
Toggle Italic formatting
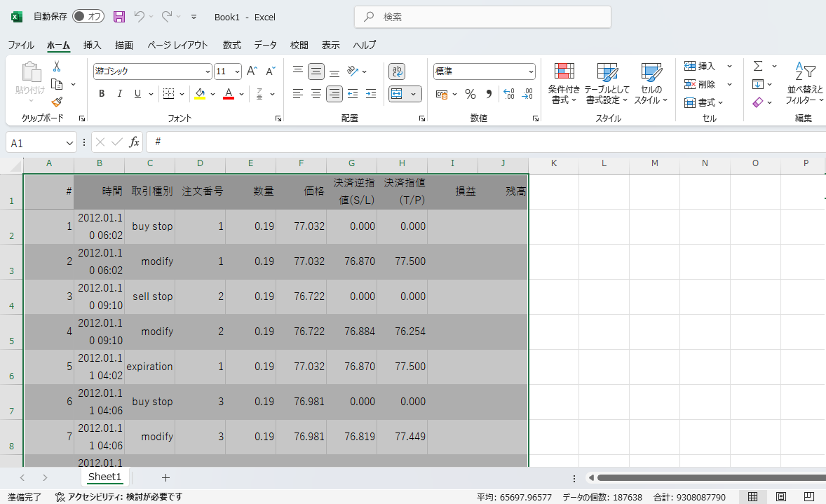point(120,94)
